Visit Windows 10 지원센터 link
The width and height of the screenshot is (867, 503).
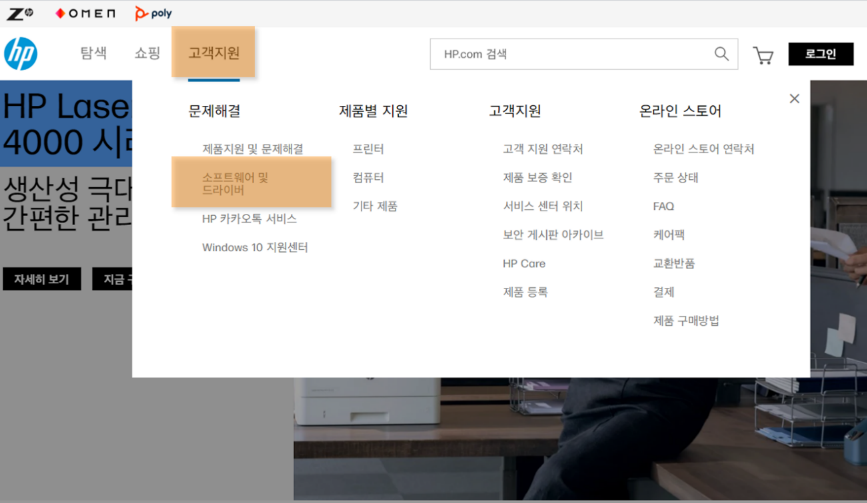coord(255,247)
